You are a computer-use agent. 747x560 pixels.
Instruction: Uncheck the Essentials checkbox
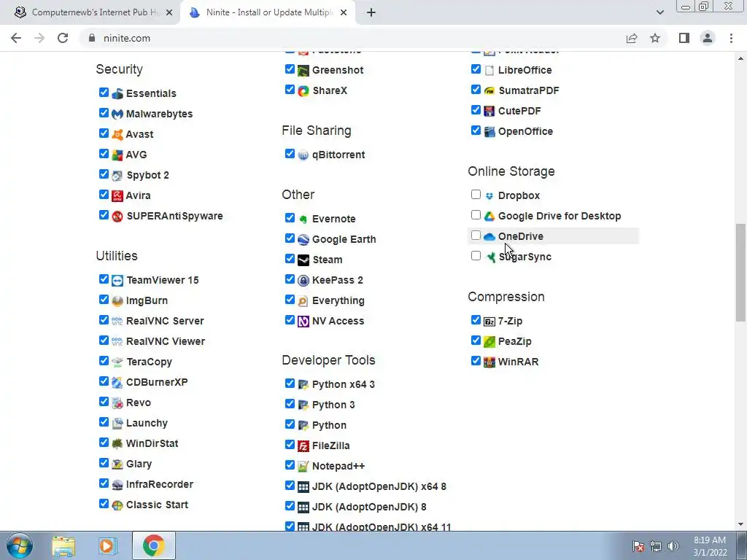click(x=104, y=92)
